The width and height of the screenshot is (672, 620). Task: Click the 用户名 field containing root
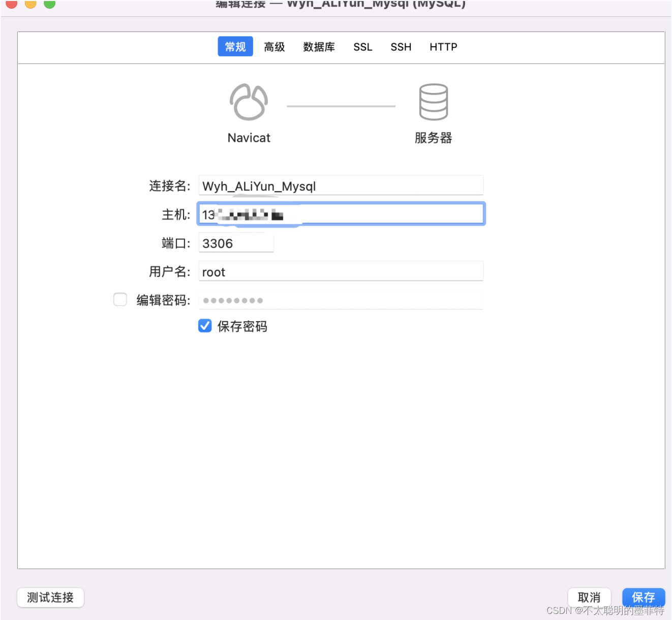(x=341, y=271)
